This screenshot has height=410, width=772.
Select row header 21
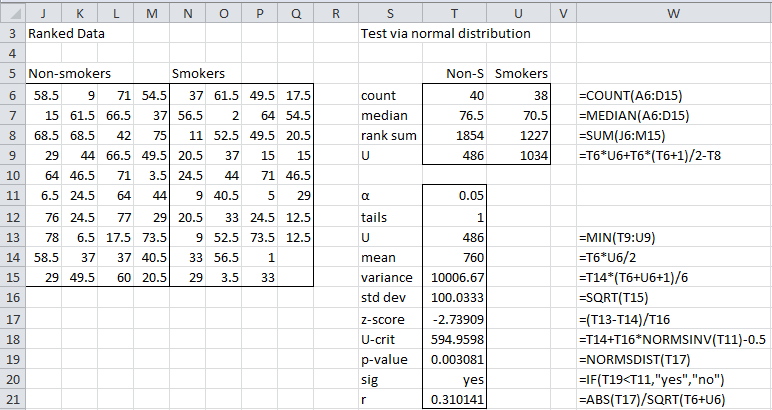pos(11,399)
